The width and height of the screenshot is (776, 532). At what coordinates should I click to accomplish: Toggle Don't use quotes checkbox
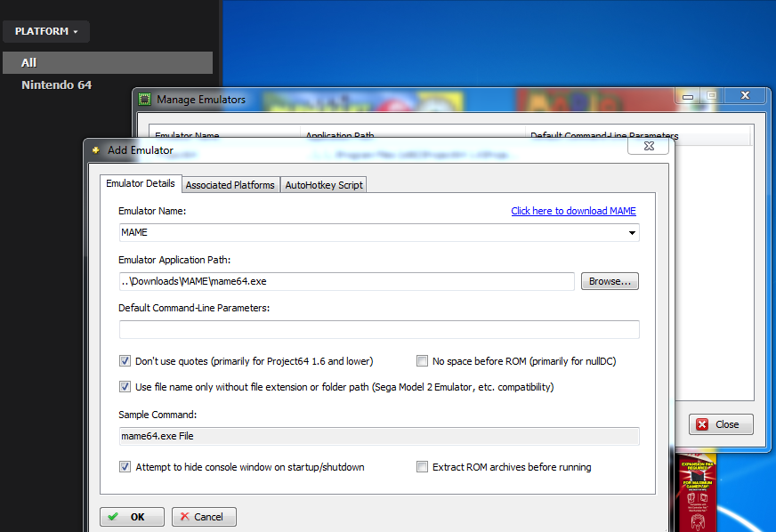125,361
